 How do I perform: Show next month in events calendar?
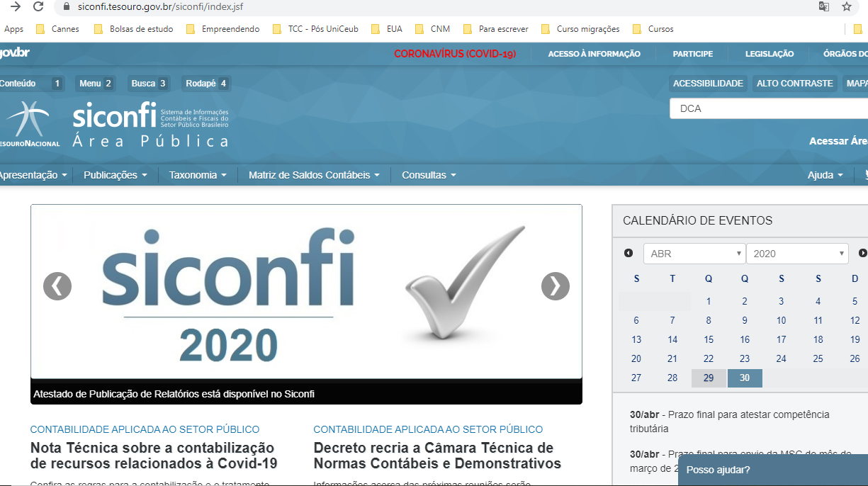(x=862, y=253)
